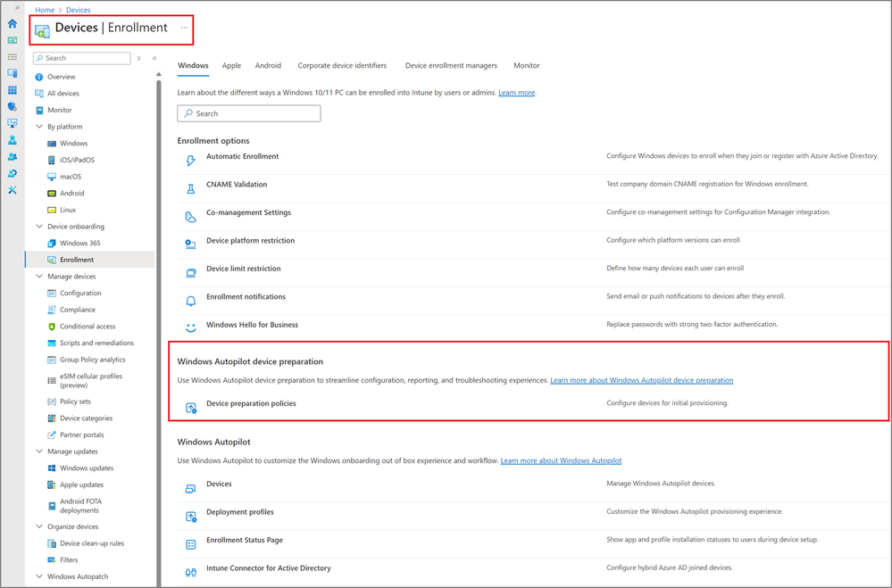The image size is (892, 588).
Task: Click the Autopilot Devices icon
Action: pos(190,488)
